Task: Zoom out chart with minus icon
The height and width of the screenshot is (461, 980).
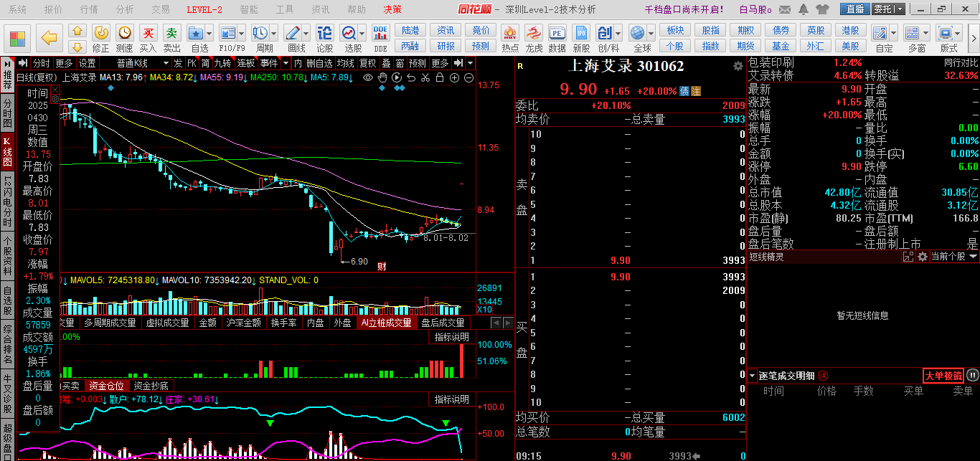Action: coord(469,77)
